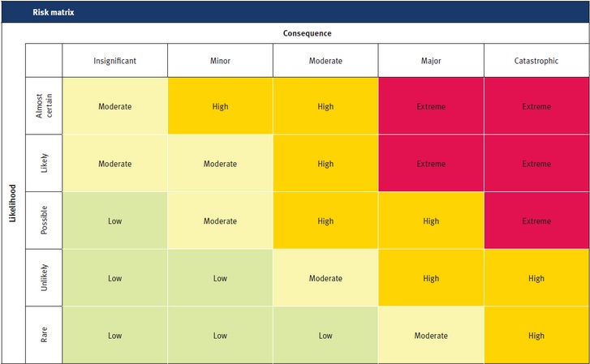Click the Possible row label
The height and width of the screenshot is (364, 590).
click(x=44, y=221)
